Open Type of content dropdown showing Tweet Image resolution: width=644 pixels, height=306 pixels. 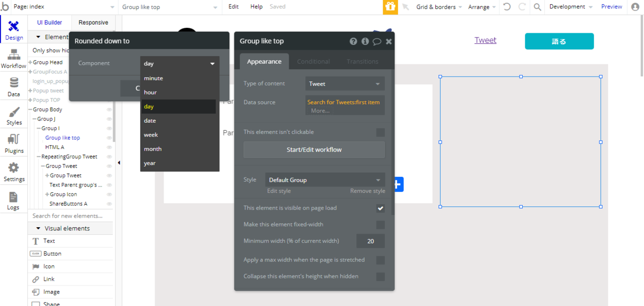coord(345,84)
